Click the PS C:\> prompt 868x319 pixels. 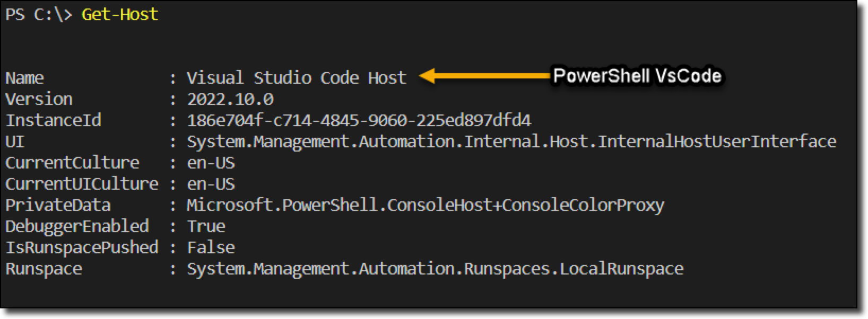point(38,14)
